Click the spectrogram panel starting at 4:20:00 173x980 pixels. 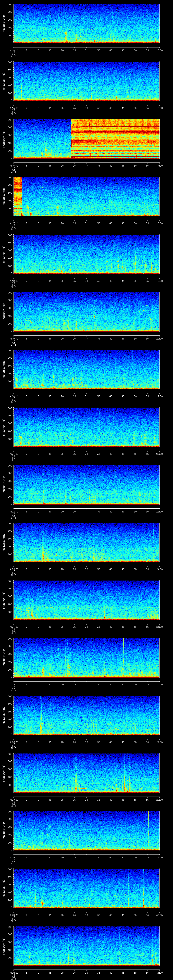point(87,369)
